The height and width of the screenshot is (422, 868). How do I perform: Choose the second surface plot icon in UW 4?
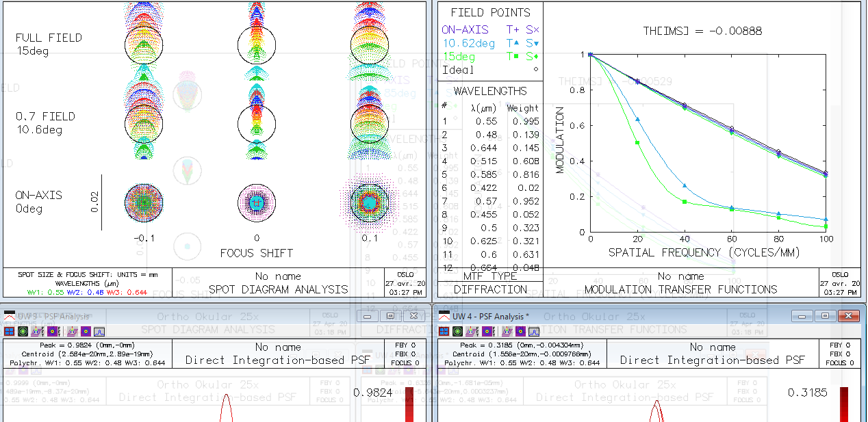coord(507,331)
